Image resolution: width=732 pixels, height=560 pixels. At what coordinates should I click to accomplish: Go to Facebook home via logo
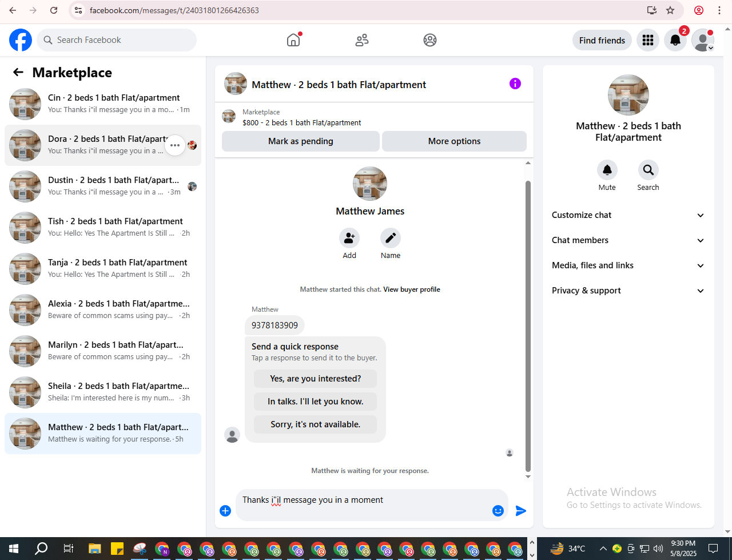[x=21, y=40]
